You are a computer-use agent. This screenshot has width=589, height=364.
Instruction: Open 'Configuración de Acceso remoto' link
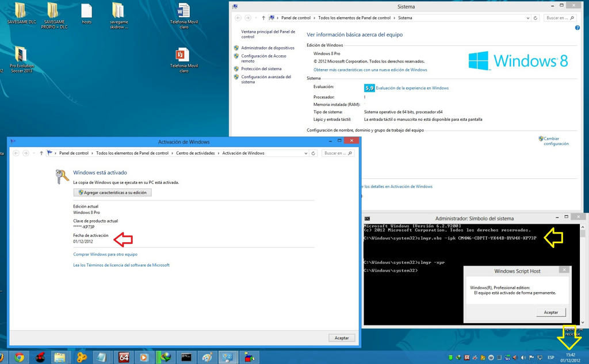263,58
